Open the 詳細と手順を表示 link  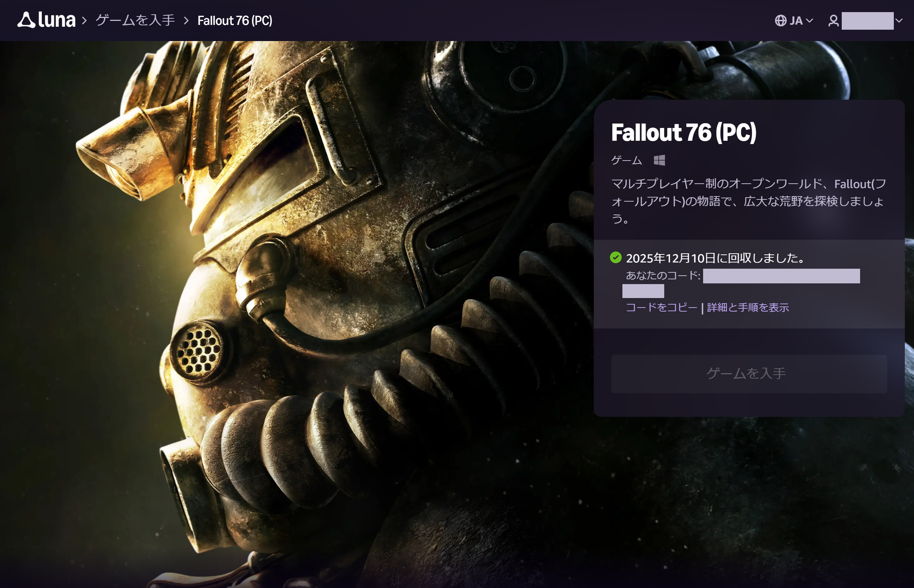point(747,307)
